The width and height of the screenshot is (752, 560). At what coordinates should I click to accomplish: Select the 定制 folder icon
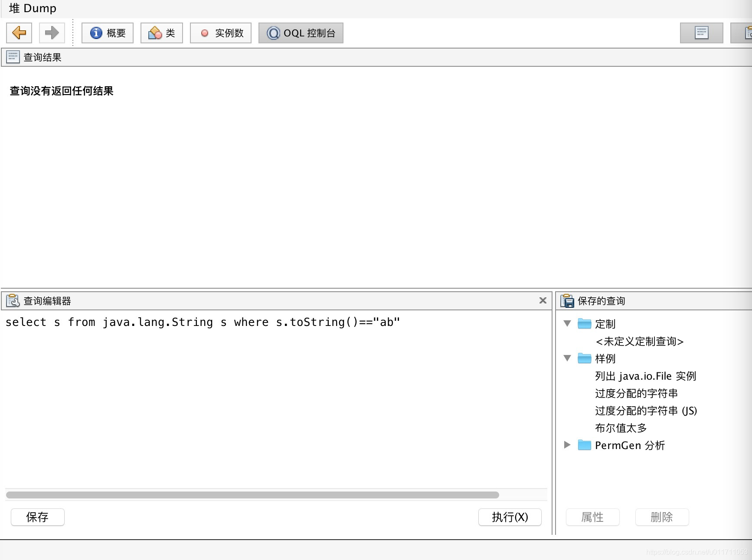585,324
